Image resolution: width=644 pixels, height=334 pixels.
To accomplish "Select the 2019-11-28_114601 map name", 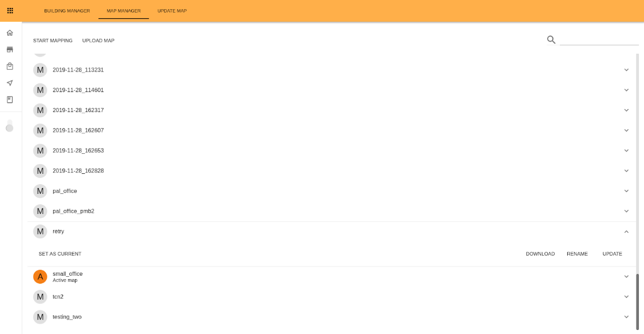I will click(x=78, y=90).
